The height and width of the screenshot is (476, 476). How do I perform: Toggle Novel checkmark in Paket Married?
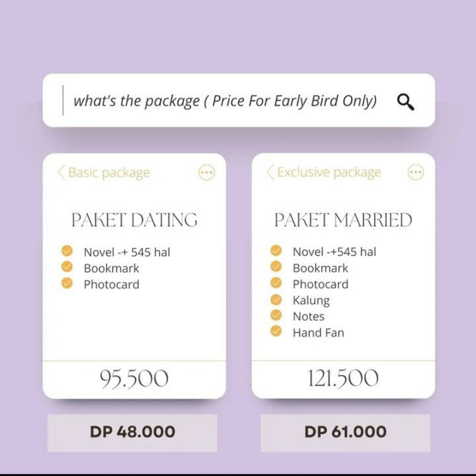[x=276, y=250]
